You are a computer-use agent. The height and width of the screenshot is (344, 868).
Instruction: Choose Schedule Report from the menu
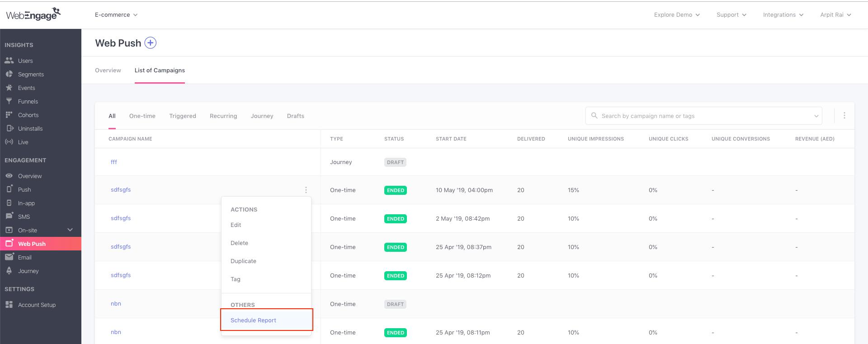click(253, 320)
